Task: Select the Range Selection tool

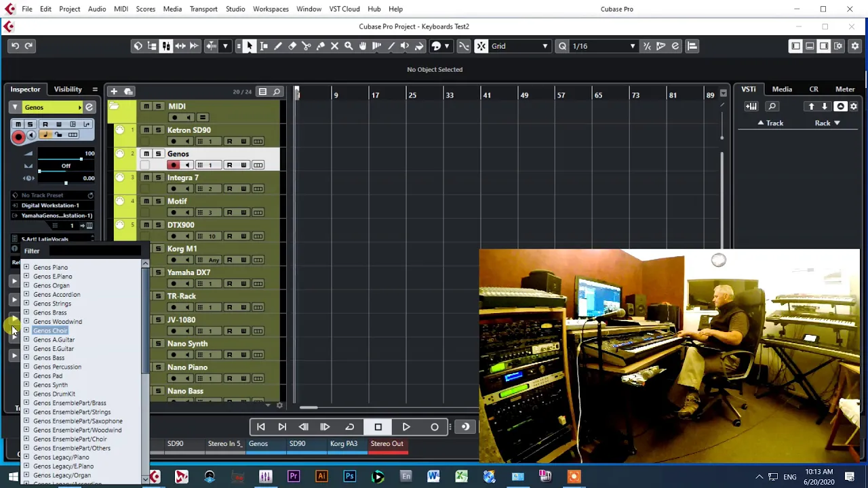Action: (x=263, y=46)
